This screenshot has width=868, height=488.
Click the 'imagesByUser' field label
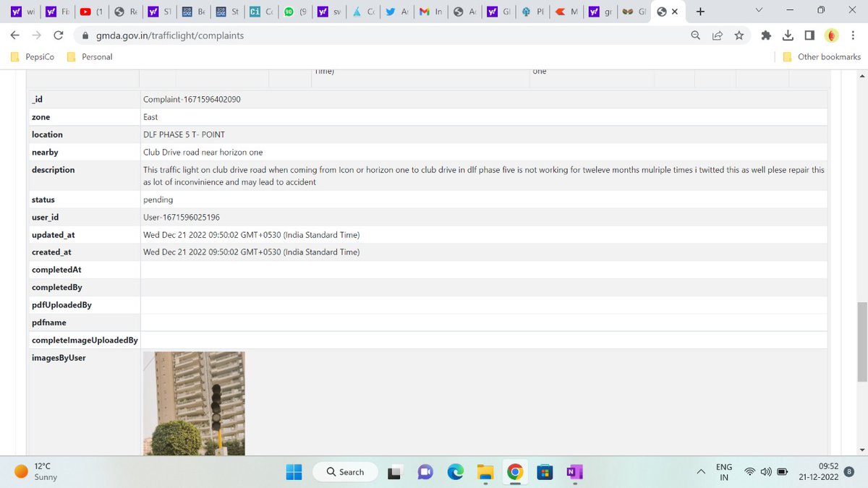click(59, 358)
